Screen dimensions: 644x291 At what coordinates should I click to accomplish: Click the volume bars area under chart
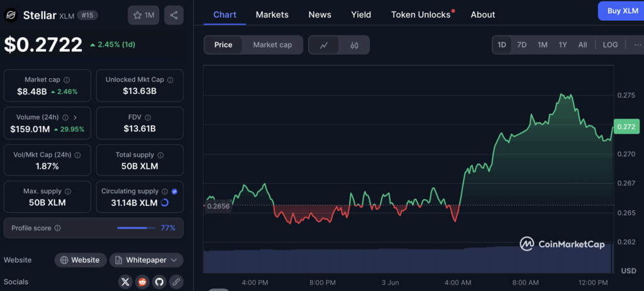409,261
